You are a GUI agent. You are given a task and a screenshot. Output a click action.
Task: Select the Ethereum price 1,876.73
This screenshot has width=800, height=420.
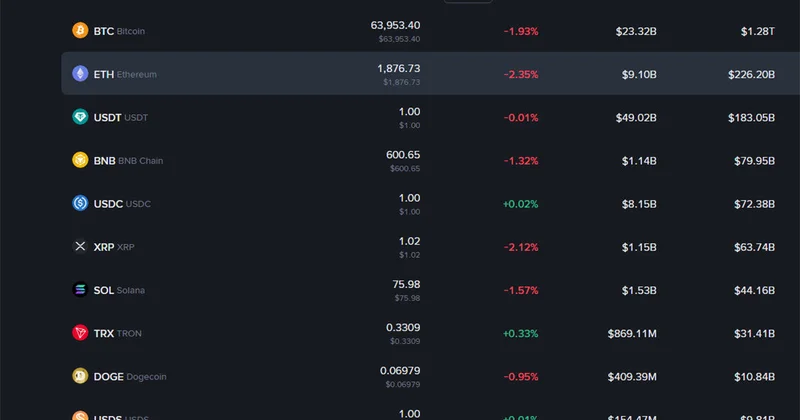click(x=399, y=68)
